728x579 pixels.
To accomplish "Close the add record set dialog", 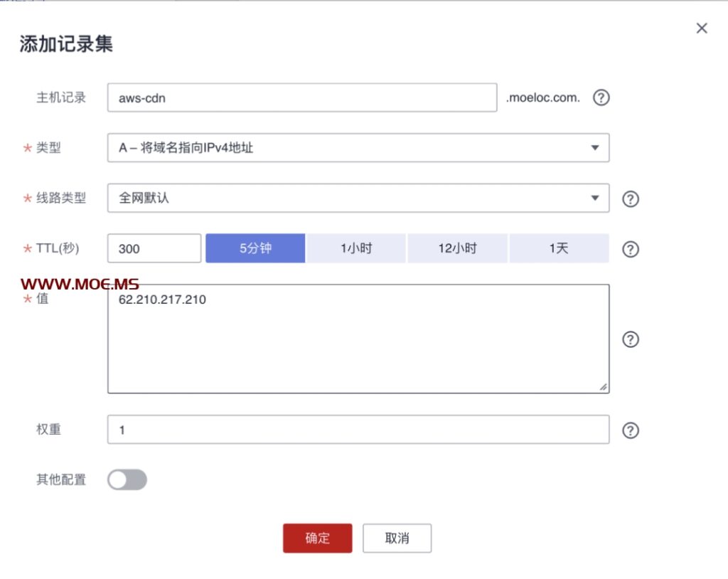I will pos(702,28).
